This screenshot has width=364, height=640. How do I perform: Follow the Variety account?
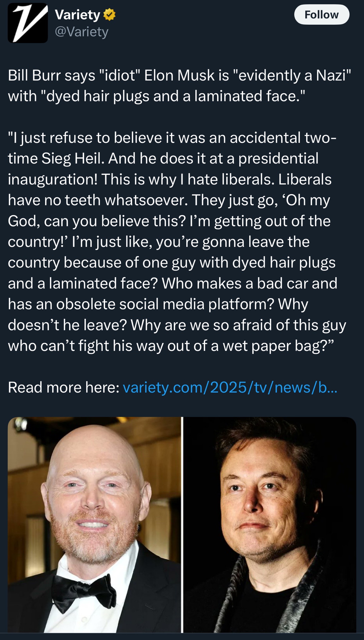pos(322,15)
